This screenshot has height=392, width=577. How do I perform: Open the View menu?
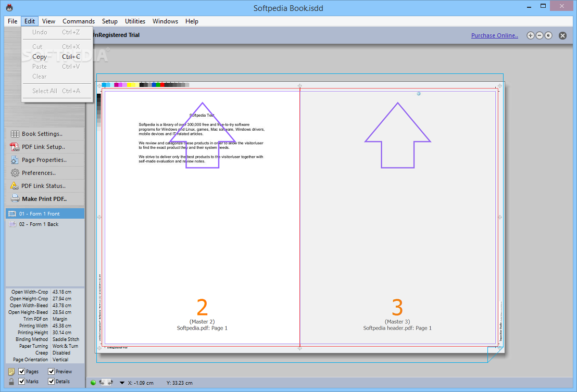pos(48,21)
